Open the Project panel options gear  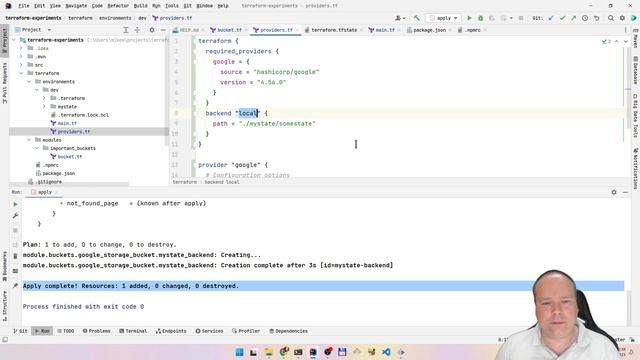(152, 30)
